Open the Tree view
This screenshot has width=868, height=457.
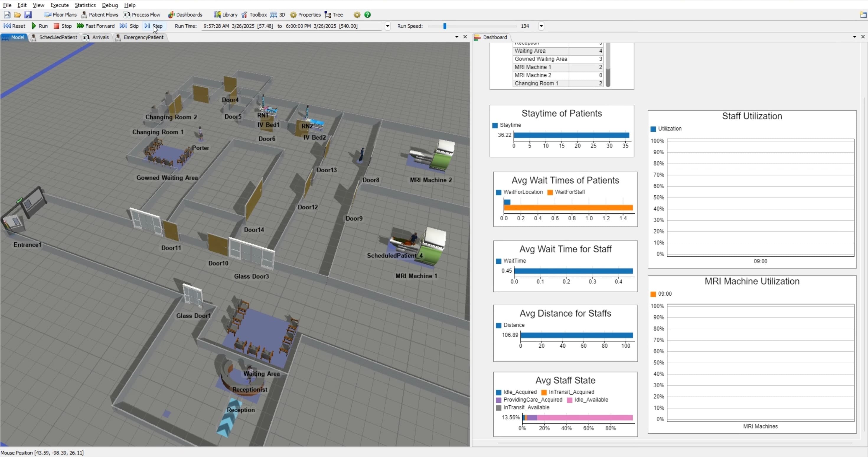(333, 14)
